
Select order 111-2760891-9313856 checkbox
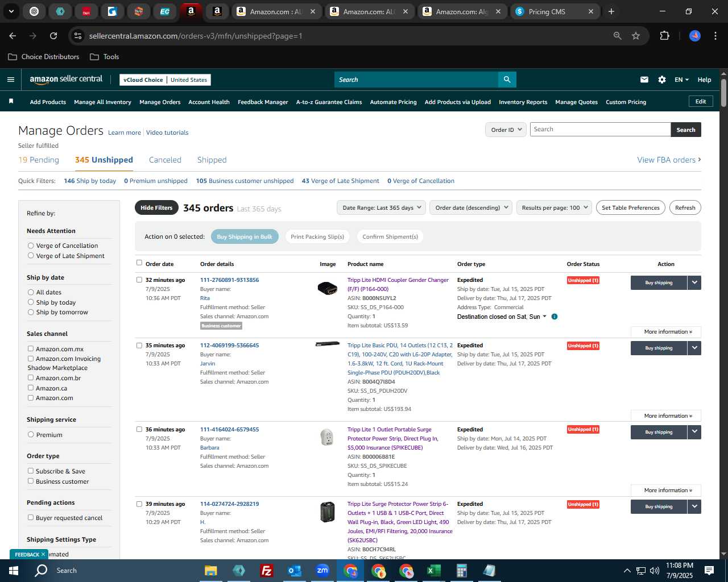(x=139, y=280)
